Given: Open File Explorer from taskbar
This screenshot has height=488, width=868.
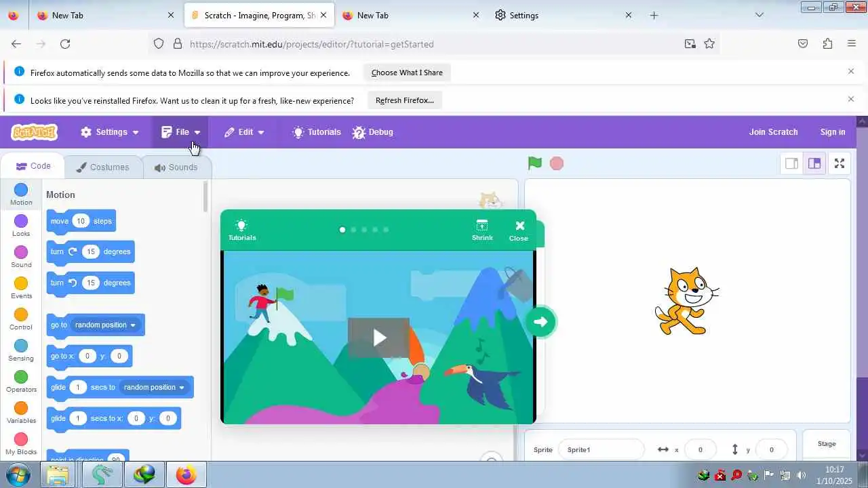Looking at the screenshot, I should click(59, 475).
